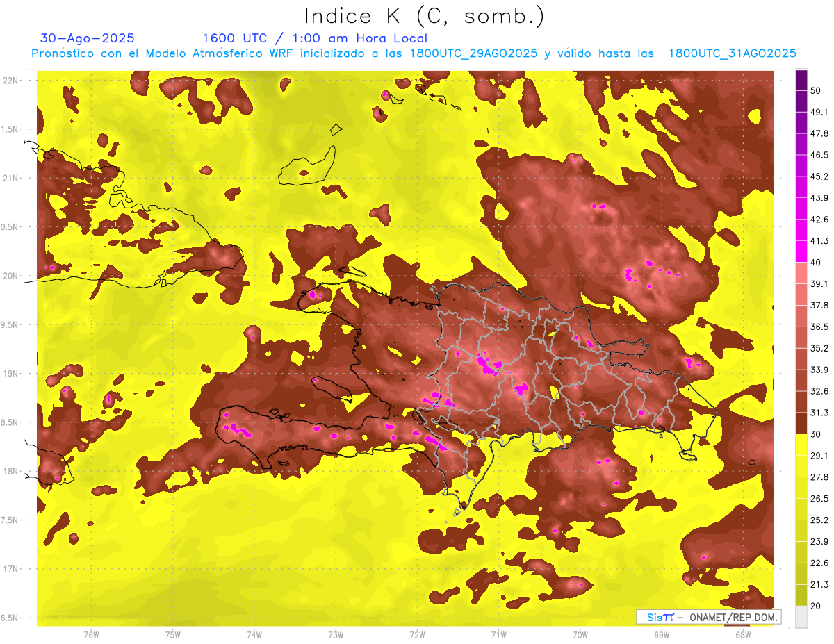Click the '30' colorbar label
The height and width of the screenshot is (644, 834).
click(x=816, y=434)
